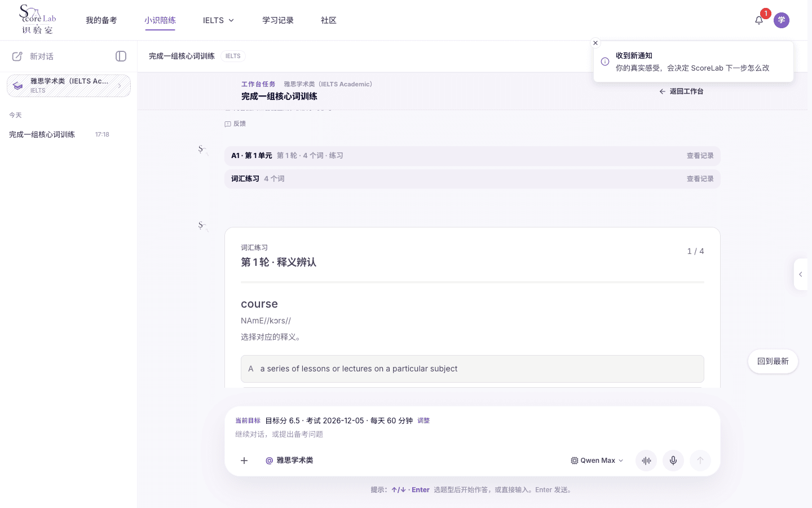Select the 小识陪练 tab
This screenshot has width=812, height=508.
point(160,20)
